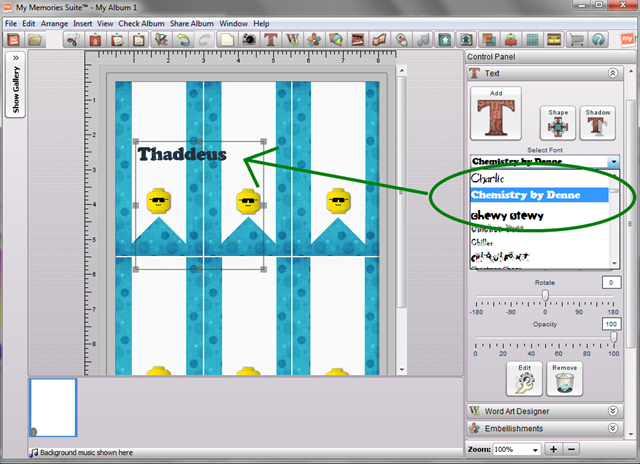Open Word Art W icon in toolbar
Viewport: 640px width, 464px height.
292,40
